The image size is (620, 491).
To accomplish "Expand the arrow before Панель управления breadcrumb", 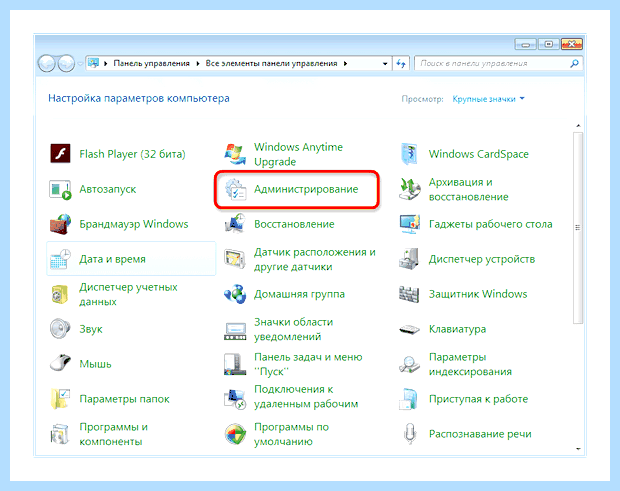I will pyautogui.click(x=106, y=64).
